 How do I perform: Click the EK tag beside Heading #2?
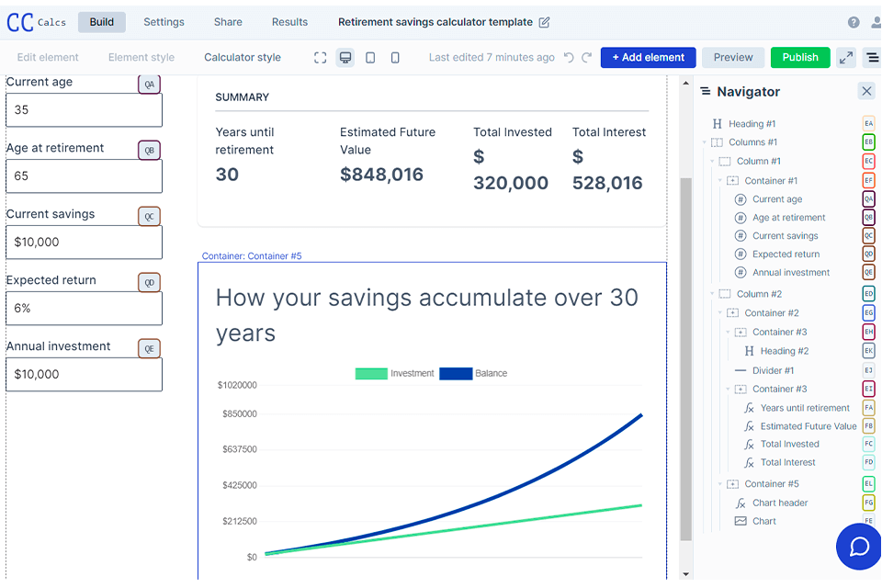[868, 351]
